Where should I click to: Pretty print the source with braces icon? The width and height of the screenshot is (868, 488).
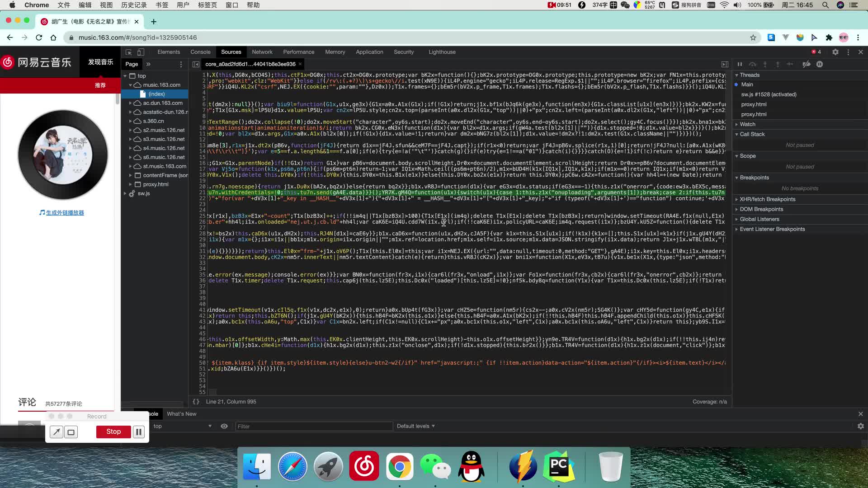tap(196, 402)
